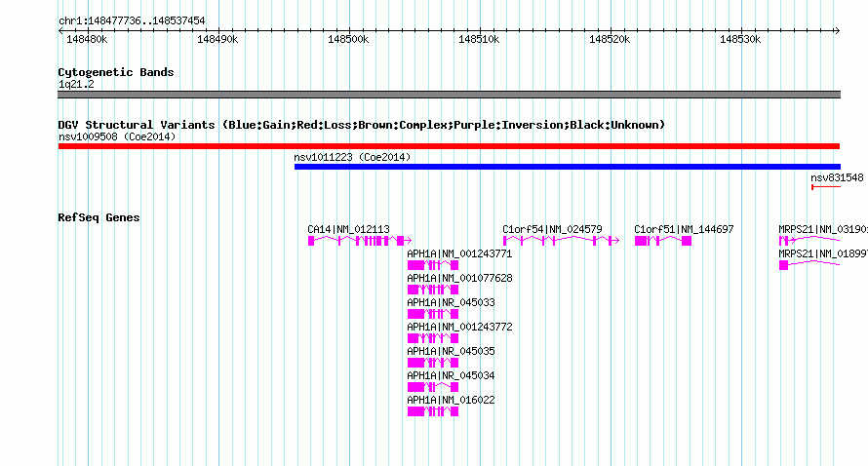Select the APH1A NR_045033 transcript glyph

(x=433, y=314)
